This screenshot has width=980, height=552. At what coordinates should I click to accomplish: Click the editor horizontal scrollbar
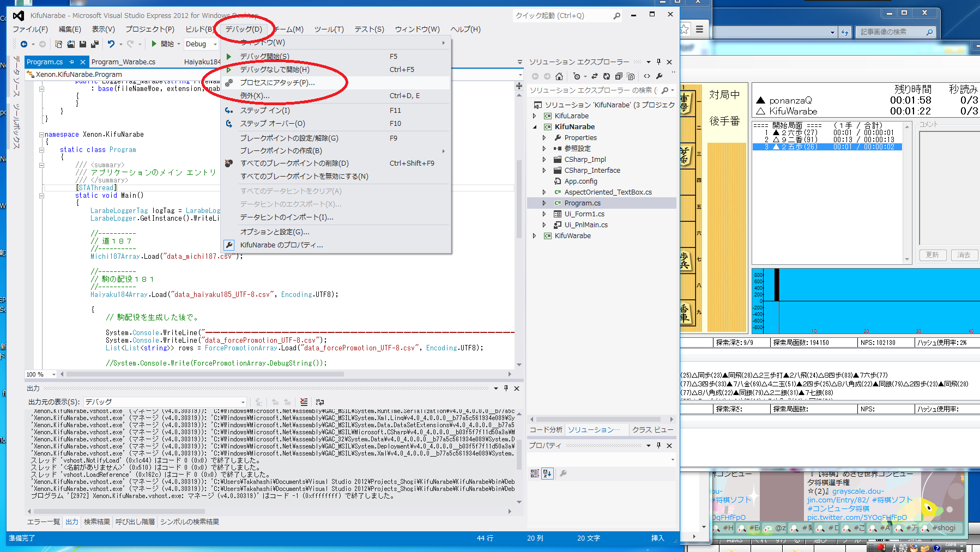point(204,374)
